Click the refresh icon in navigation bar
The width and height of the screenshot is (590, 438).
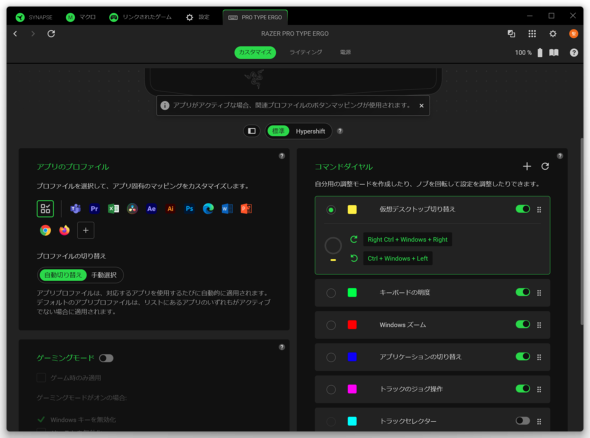(x=51, y=34)
